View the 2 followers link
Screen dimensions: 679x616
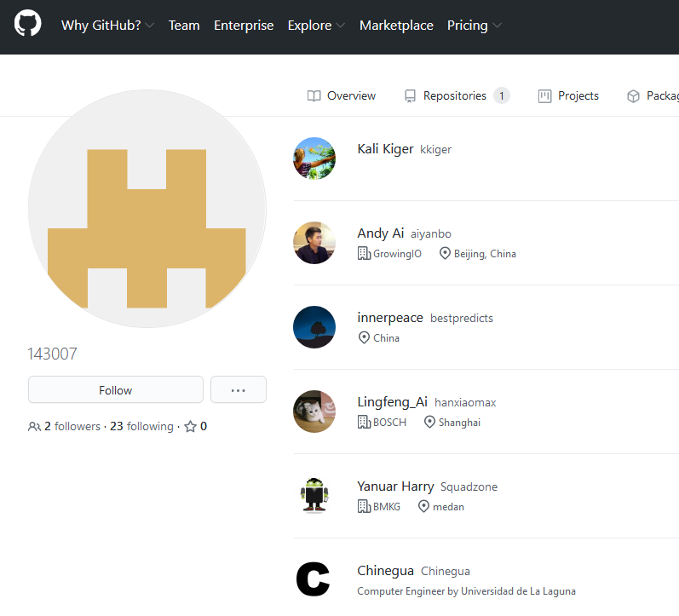[x=65, y=426]
